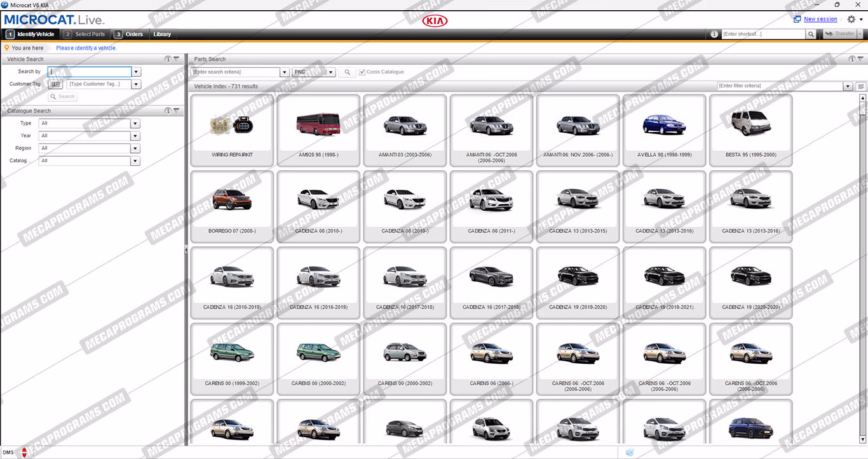Click the New session link
Image resolution: width=868 pixels, height=459 pixels.
tap(820, 19)
